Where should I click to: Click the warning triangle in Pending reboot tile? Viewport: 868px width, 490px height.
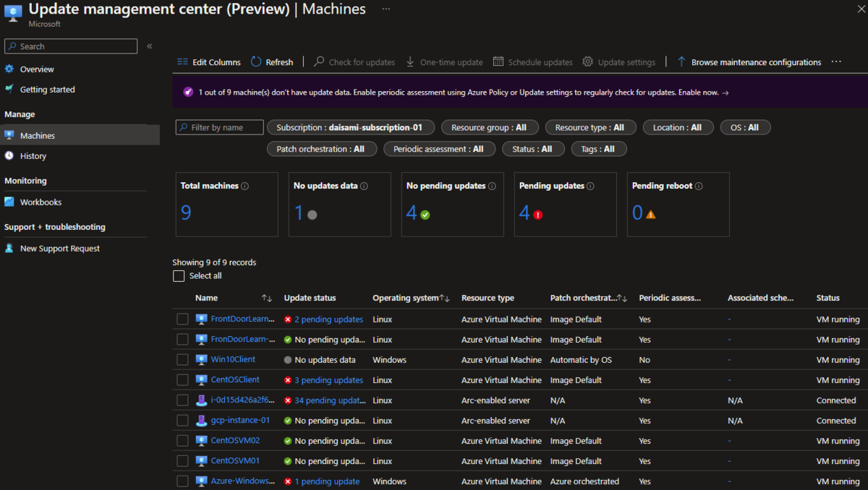(x=650, y=215)
